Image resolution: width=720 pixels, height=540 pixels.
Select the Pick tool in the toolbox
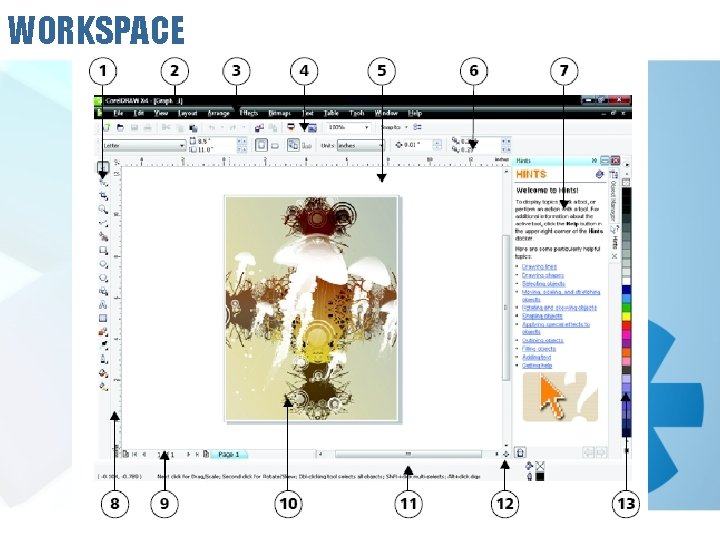(x=103, y=167)
